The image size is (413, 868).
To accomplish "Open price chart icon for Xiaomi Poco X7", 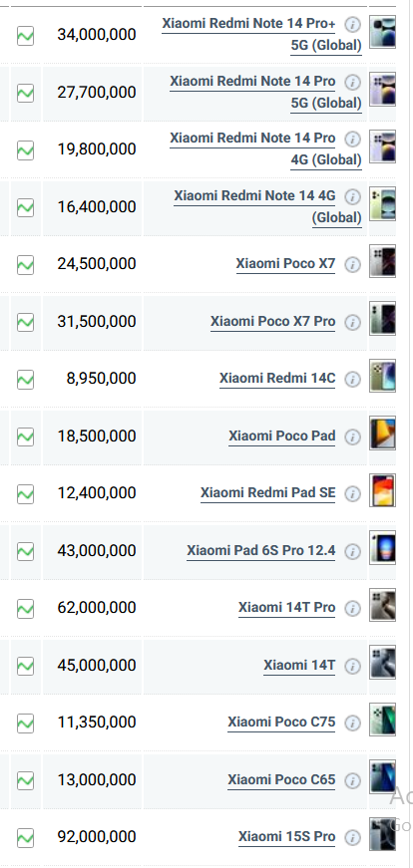I will click(25, 265).
